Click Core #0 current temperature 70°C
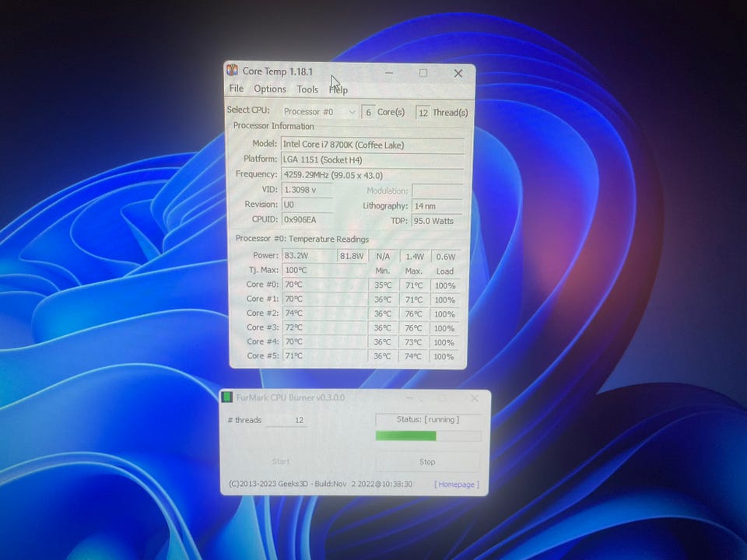This screenshot has width=747, height=560. [x=324, y=285]
